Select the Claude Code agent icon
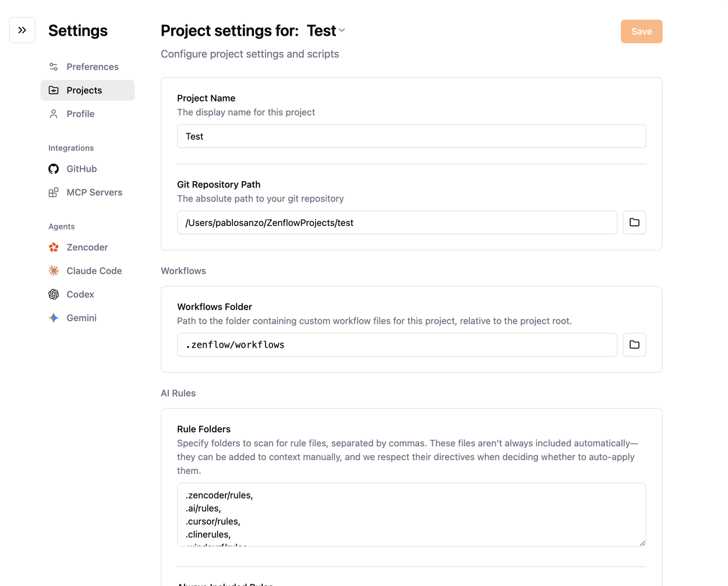Viewport: 728px width, 586px height. 53,270
